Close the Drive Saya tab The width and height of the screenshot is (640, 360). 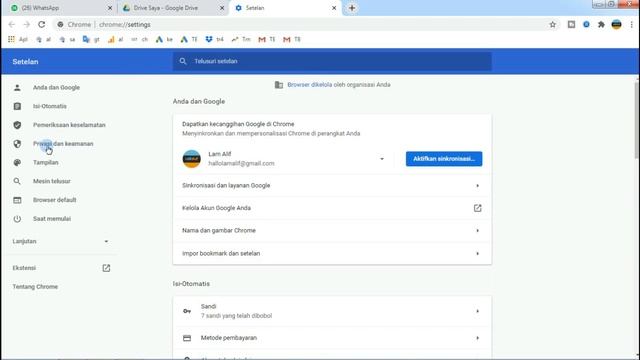coord(222,8)
